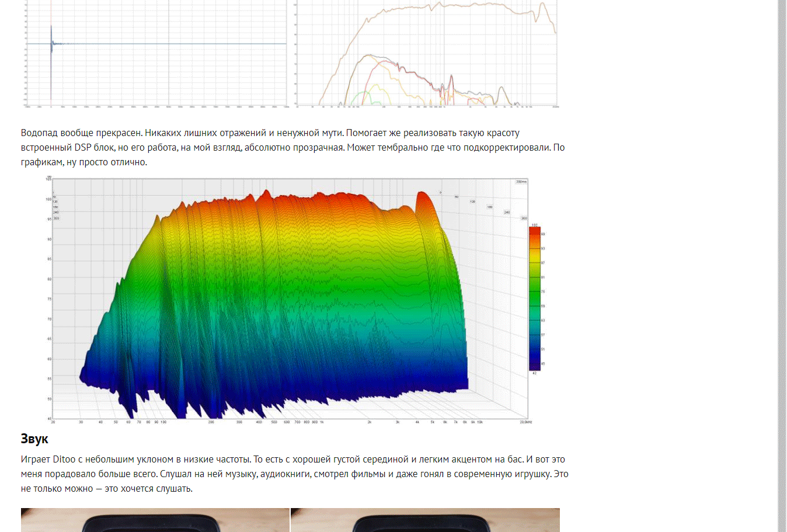Click the paragraph starting "Водопад вообще прекрасен"
The height and width of the screenshot is (532, 787).
(292, 147)
